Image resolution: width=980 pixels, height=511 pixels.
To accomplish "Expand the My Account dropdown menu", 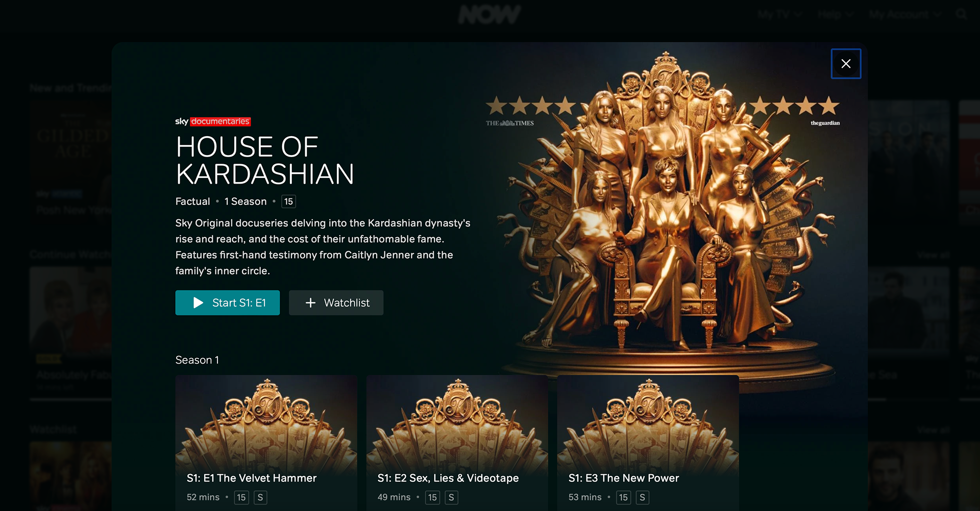I will (x=904, y=15).
